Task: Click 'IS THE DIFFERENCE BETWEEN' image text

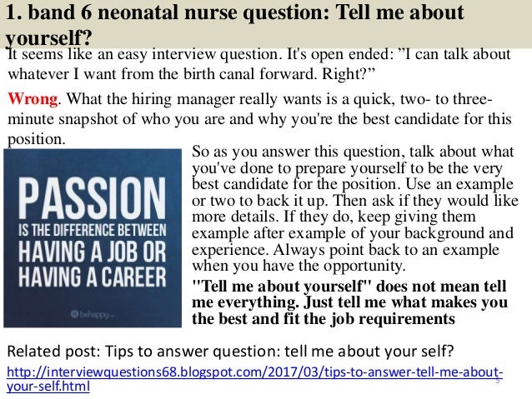Action: click(93, 220)
